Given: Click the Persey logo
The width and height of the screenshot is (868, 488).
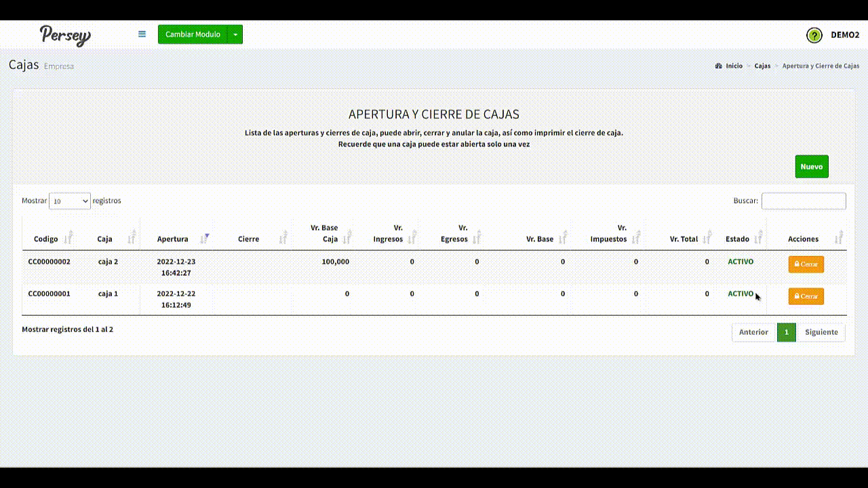Looking at the screenshot, I should (65, 35).
